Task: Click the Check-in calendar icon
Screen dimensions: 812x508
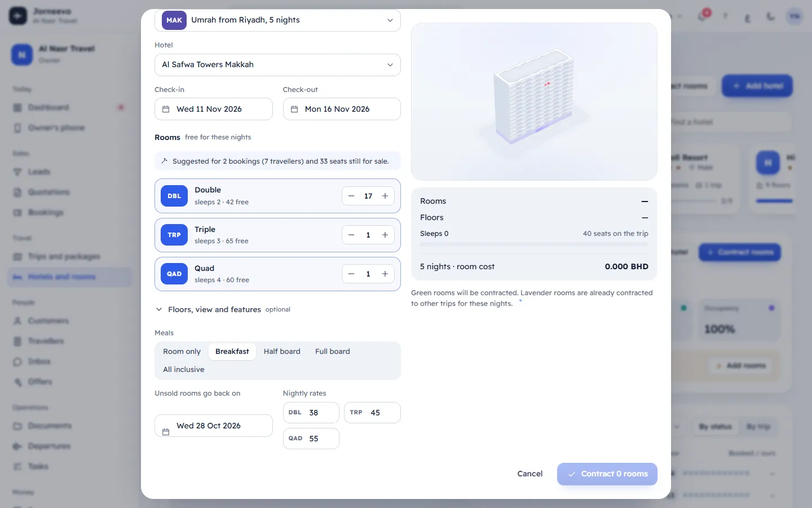Action: pos(166,109)
